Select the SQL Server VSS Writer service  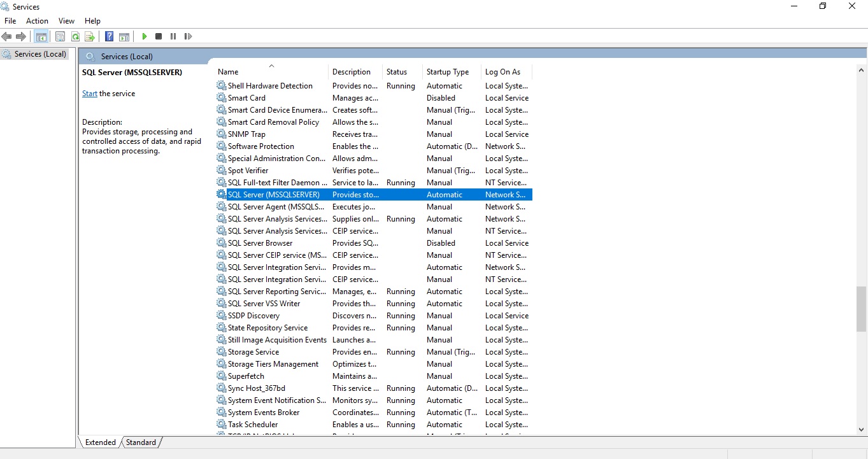(374, 303)
